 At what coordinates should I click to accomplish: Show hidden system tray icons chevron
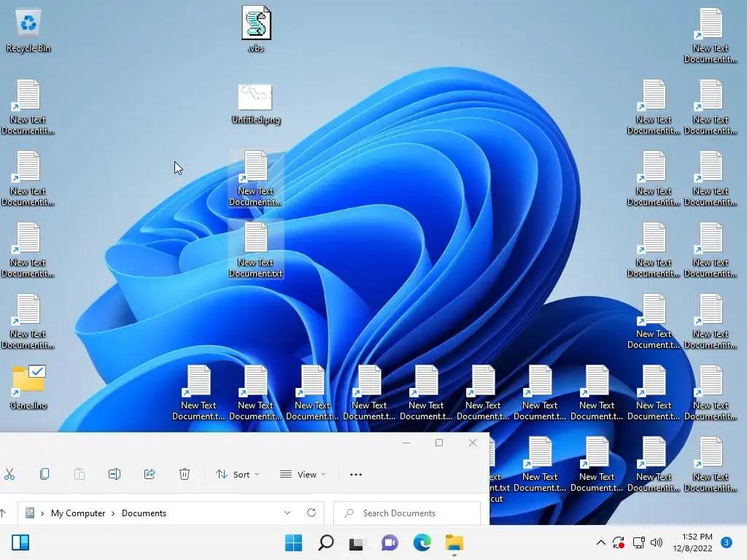point(601,542)
